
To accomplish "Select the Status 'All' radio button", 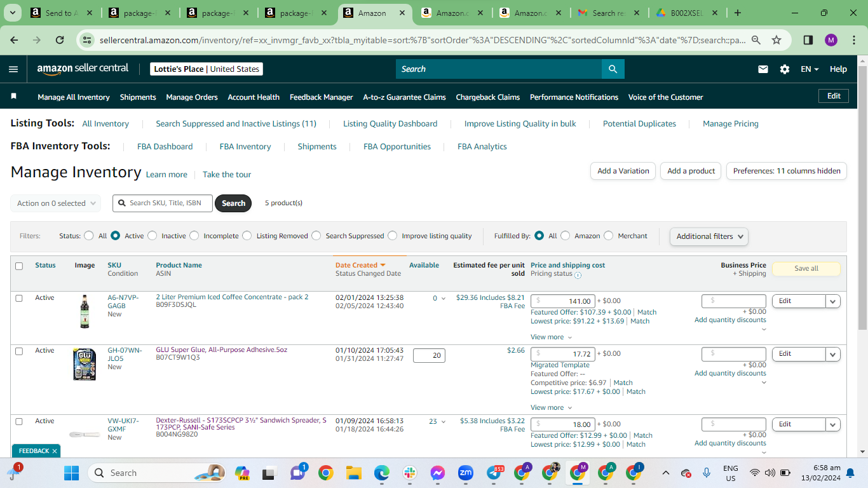I will 89,236.
